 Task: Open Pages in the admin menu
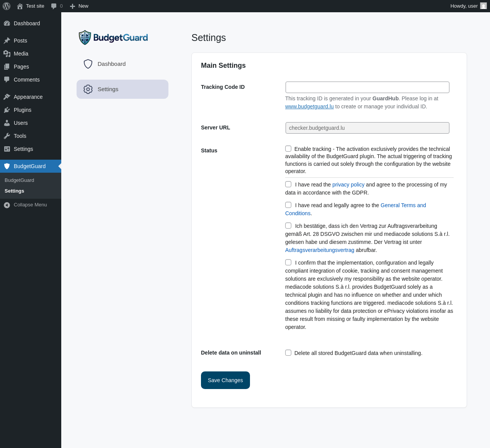(x=31, y=67)
